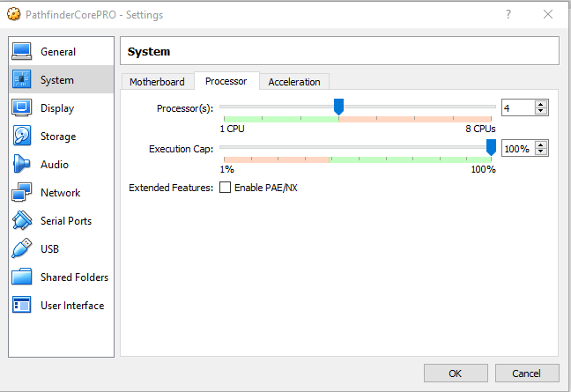
Task: Switch to the Acceleration tab
Action: point(294,82)
